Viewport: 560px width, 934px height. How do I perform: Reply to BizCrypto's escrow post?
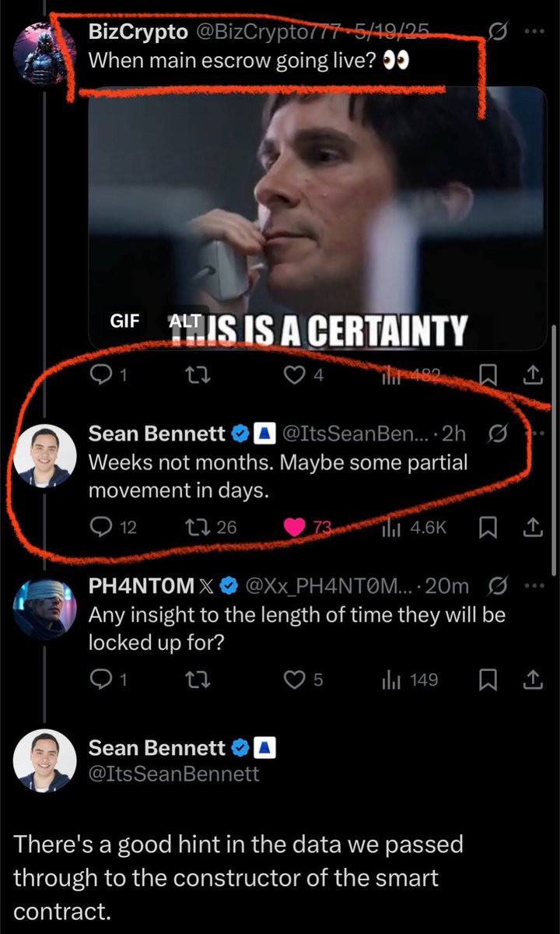[x=103, y=376]
